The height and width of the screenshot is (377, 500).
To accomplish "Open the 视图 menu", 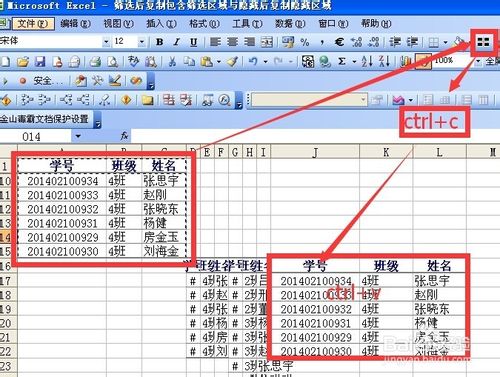I will (x=118, y=24).
